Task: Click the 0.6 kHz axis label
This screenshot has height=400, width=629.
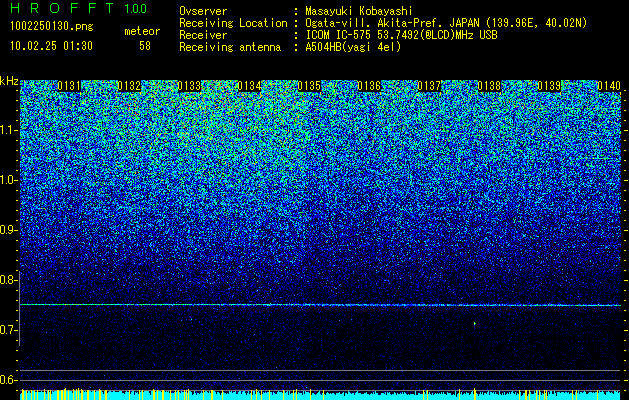Action: [x=9, y=380]
